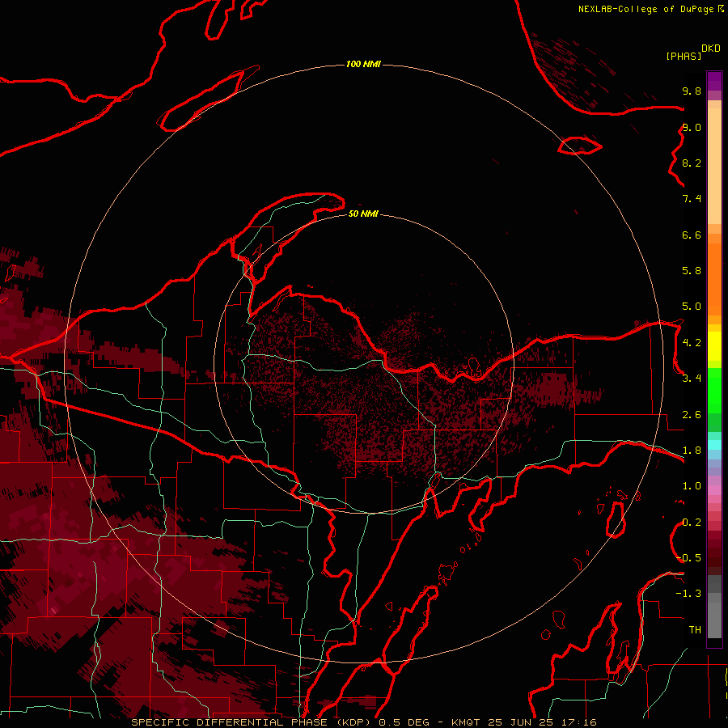Click the [PHAS] units label
Viewport: 728px width, 728px height.
click(x=684, y=56)
